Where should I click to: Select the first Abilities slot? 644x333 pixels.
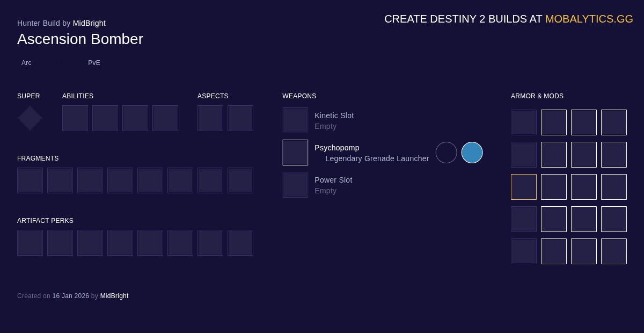pos(75,118)
